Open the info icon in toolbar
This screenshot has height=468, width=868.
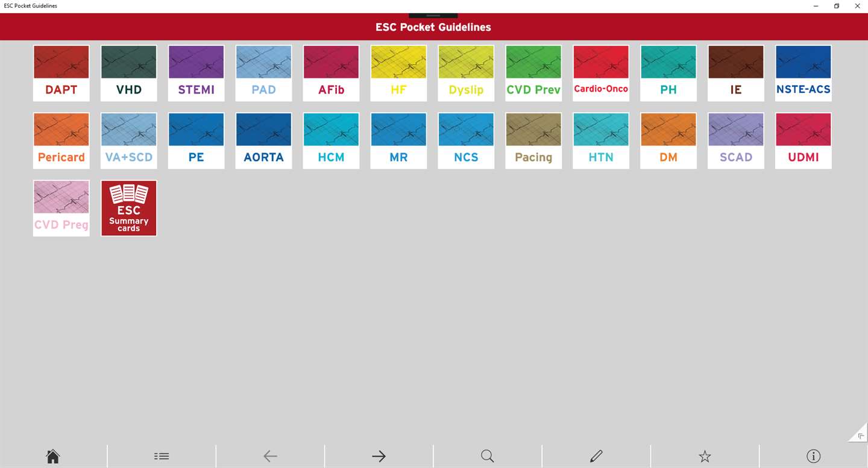pyautogui.click(x=813, y=457)
